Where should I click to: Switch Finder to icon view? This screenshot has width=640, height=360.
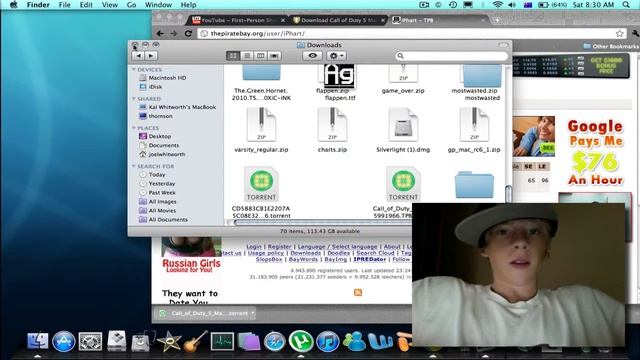233,56
